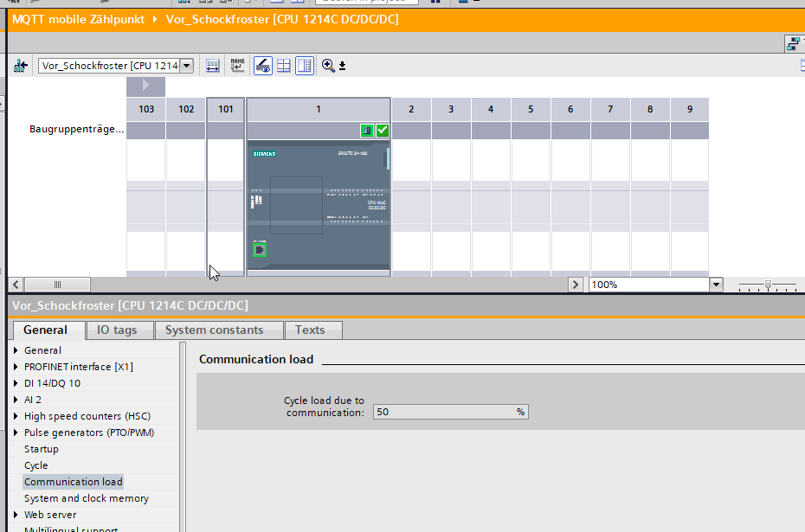Image resolution: width=805 pixels, height=532 pixels.
Task: Expand Pulse generators (PTO/PWM) node
Action: pos(16,433)
